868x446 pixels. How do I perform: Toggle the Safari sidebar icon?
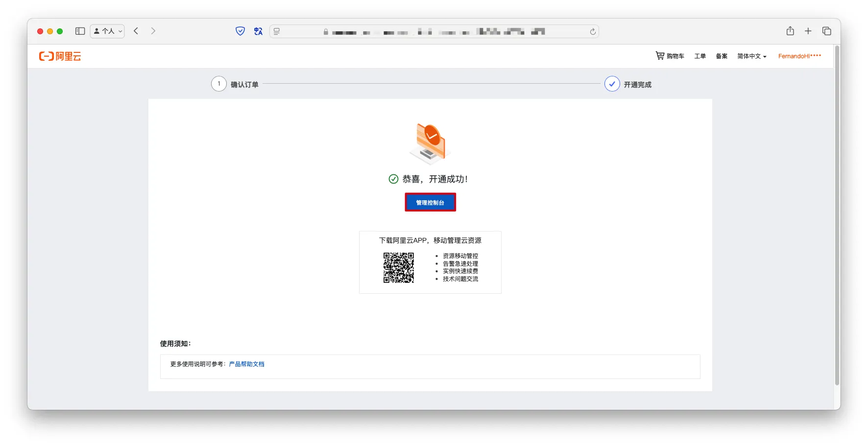pyautogui.click(x=80, y=31)
